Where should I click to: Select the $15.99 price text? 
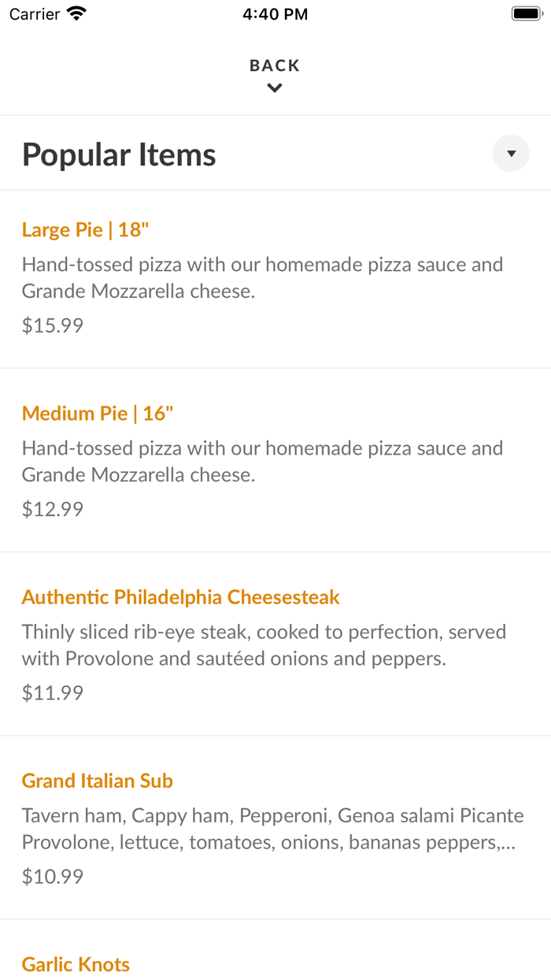[52, 325]
